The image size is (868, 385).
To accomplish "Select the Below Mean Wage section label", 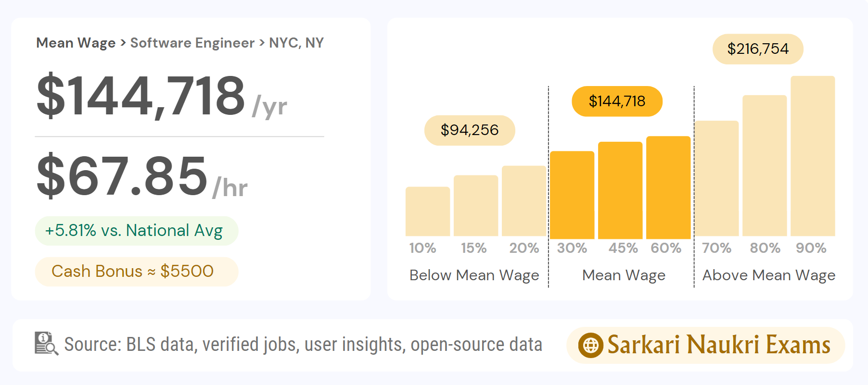I will tap(474, 275).
